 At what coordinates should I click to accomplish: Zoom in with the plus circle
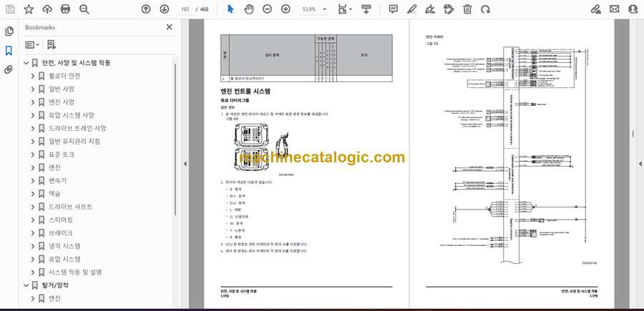[286, 9]
